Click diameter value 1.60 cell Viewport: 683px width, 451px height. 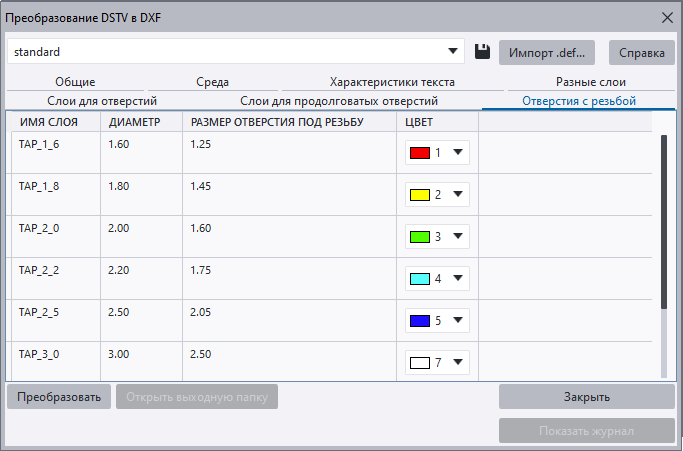point(142,153)
